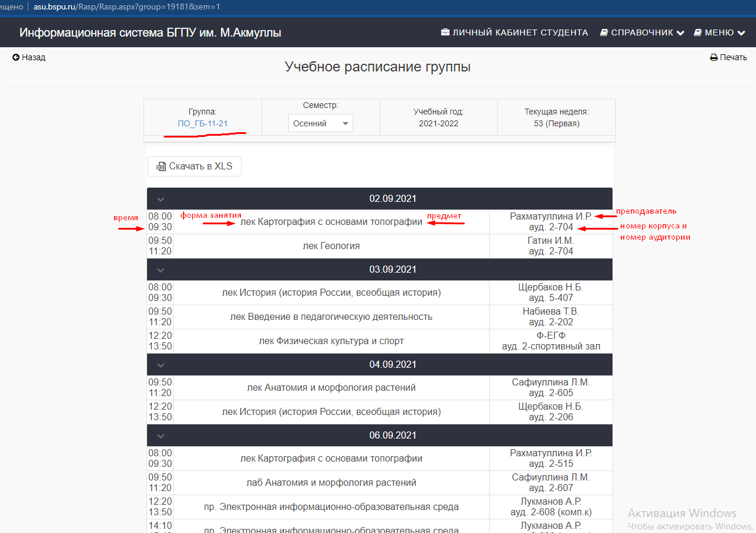Image resolution: width=756 pixels, height=533 pixels.
Task: Click the printer icon beside Печать
Action: tap(713, 58)
